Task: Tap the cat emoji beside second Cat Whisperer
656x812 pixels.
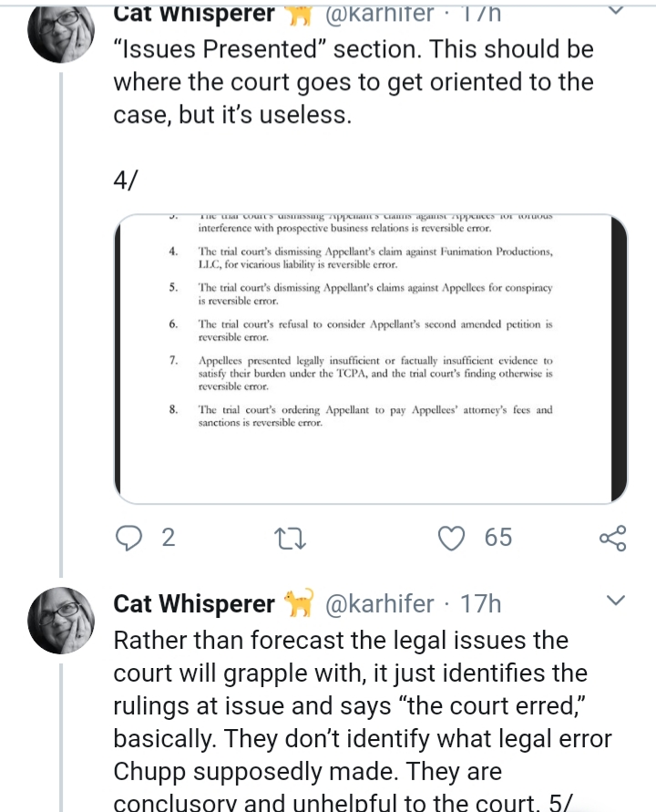Action: 300,602
